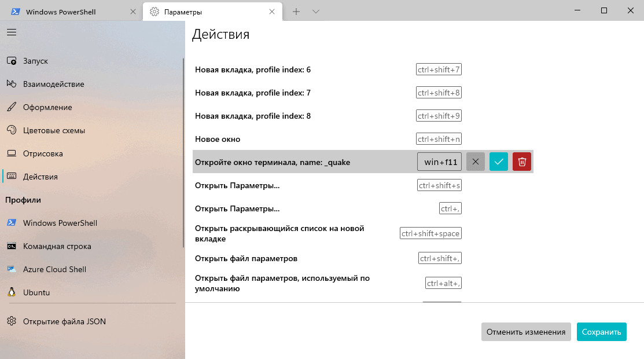This screenshot has width=644, height=359.
Task: Open the hamburger navigation menu
Action: coord(12,32)
